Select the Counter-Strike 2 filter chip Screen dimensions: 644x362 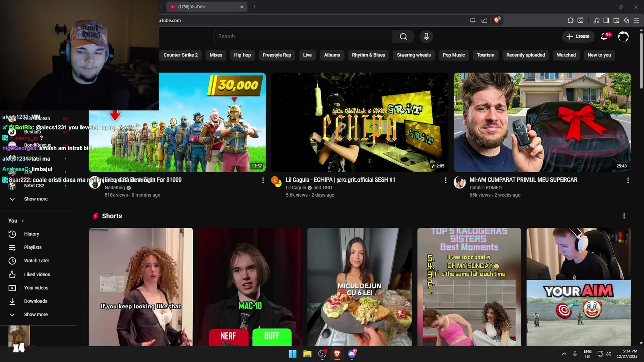(x=181, y=55)
